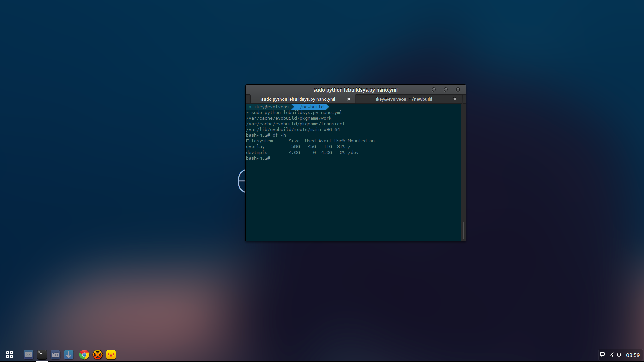Launch the mail client from the panel

[x=29, y=354]
